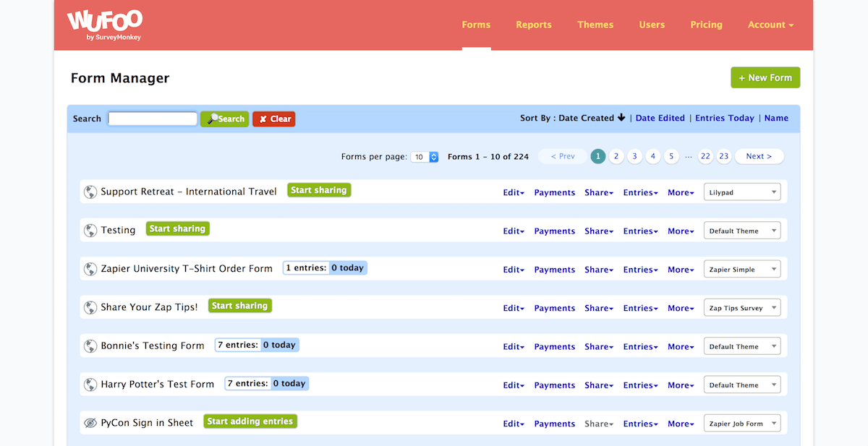Go to the Themes tab
Image resolution: width=868 pixels, height=446 pixels.
[595, 25]
